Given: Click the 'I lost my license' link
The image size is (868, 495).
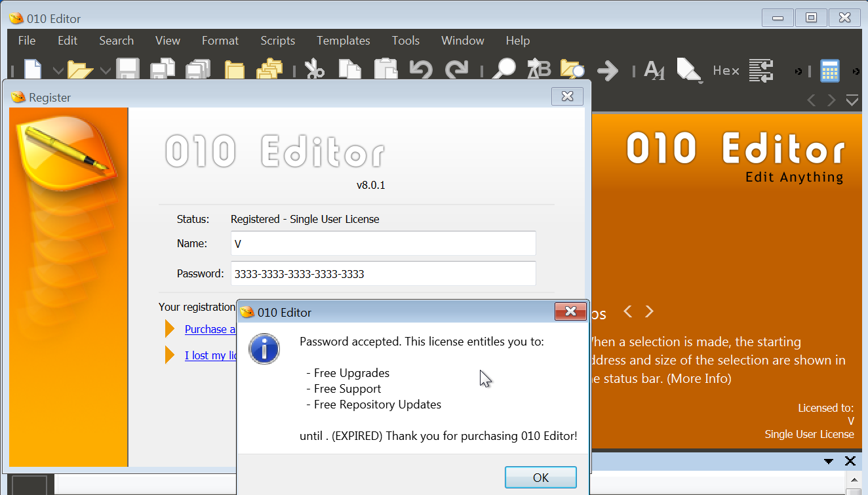Looking at the screenshot, I should [210, 355].
